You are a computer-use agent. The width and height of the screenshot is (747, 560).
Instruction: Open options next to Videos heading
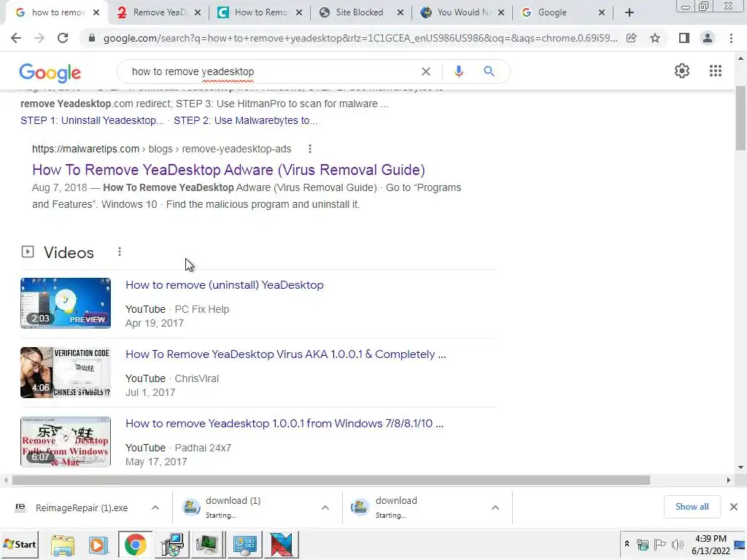[x=119, y=252]
